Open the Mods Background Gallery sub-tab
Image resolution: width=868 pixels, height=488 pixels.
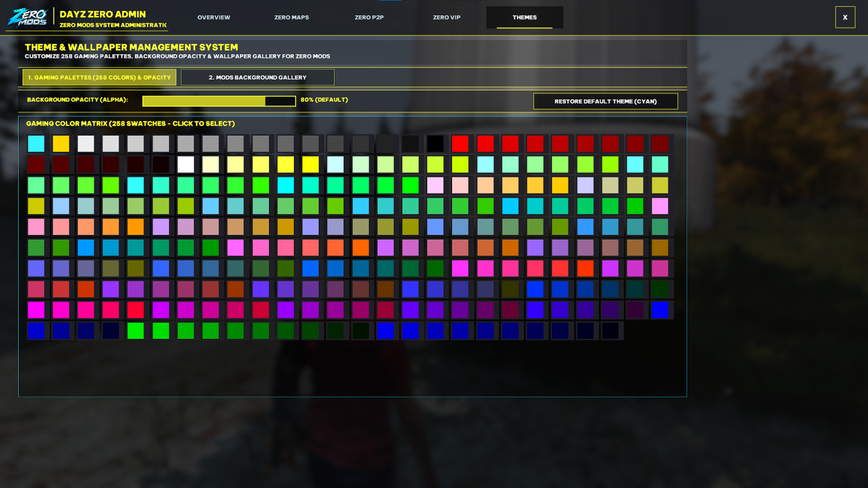tap(258, 77)
